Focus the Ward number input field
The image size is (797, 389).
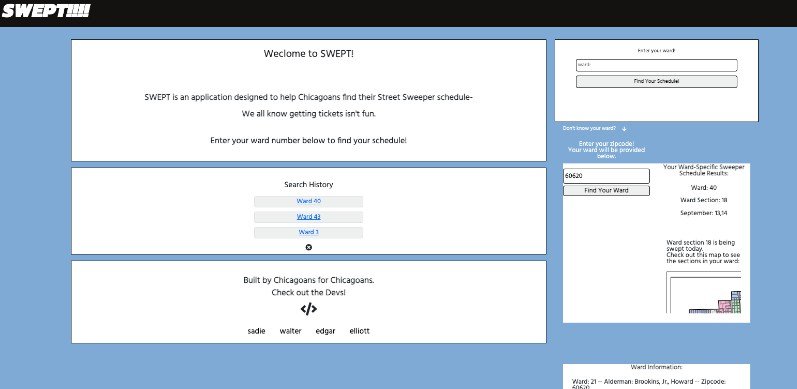(x=656, y=65)
